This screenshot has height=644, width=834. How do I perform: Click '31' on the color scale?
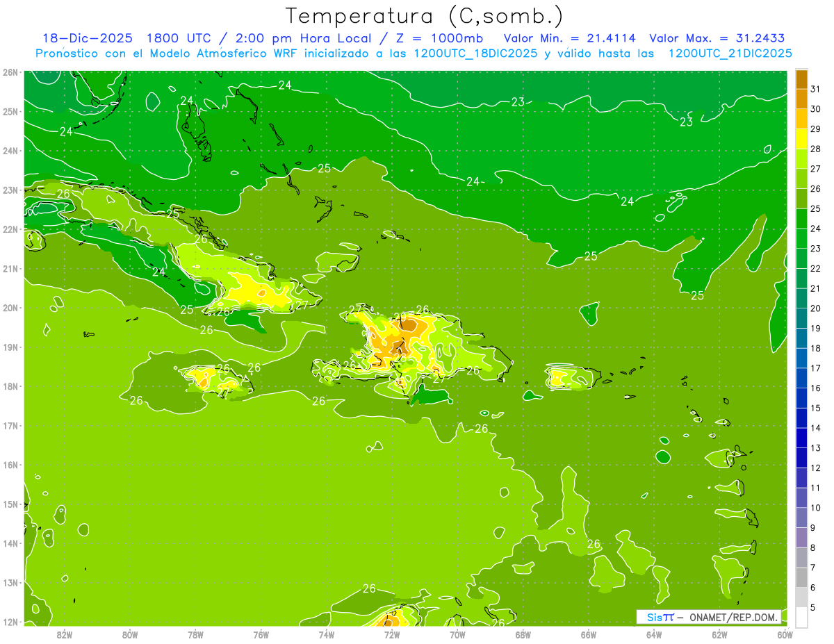pyautogui.click(x=816, y=89)
